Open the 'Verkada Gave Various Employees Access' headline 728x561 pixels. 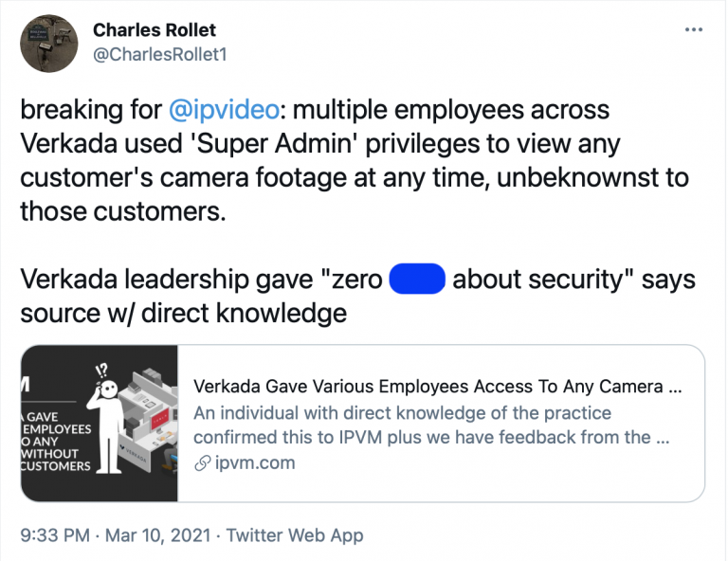437,388
